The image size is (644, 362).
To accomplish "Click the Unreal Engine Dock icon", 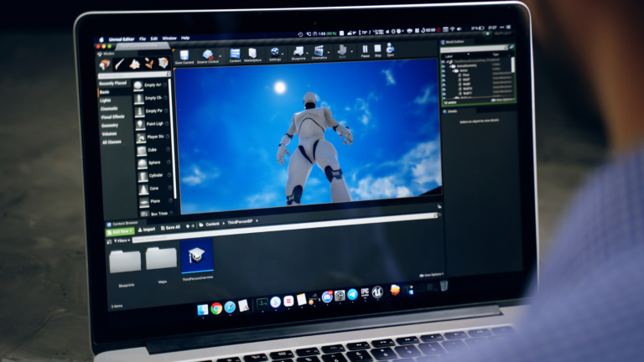I will point(377,292).
